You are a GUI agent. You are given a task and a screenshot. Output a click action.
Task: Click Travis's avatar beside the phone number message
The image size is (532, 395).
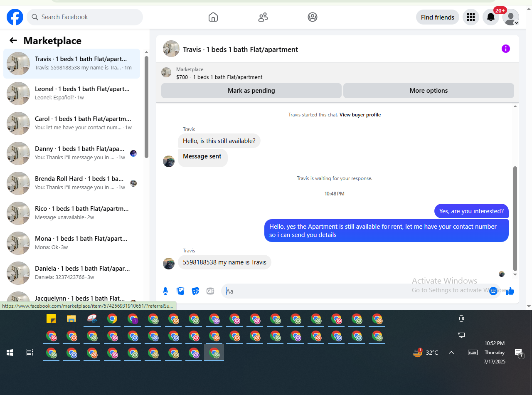(169, 264)
